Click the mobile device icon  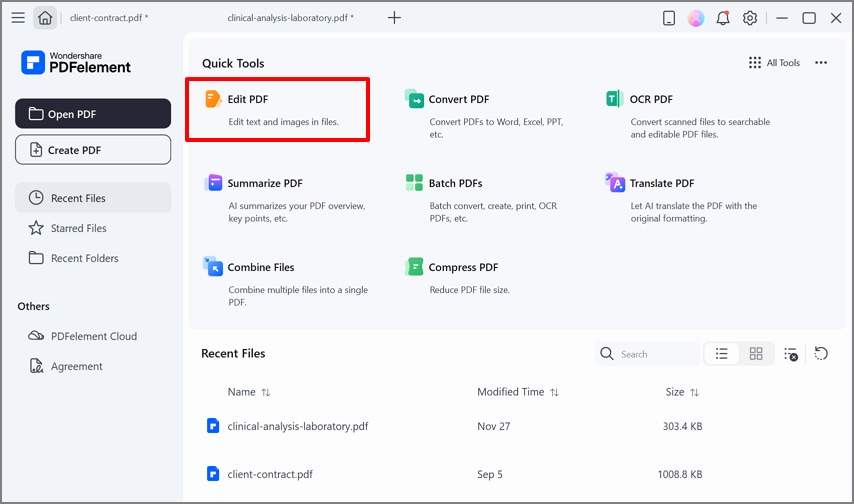click(669, 18)
